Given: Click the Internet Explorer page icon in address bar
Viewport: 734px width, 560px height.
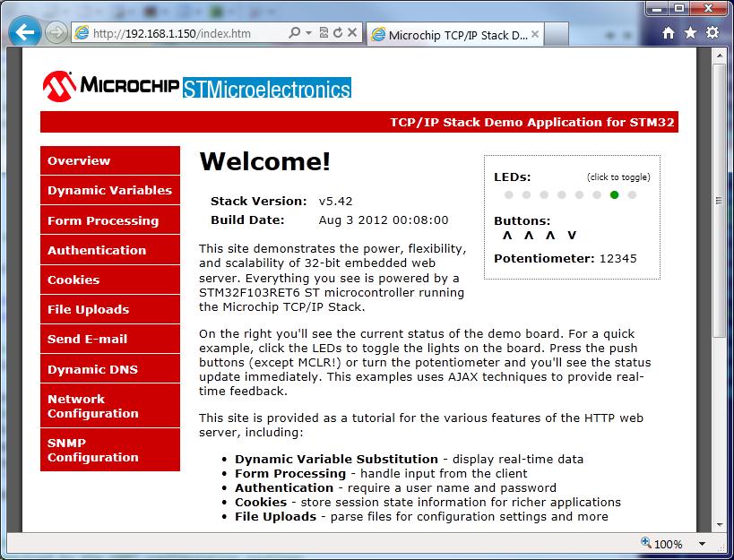Looking at the screenshot, I should point(82,33).
